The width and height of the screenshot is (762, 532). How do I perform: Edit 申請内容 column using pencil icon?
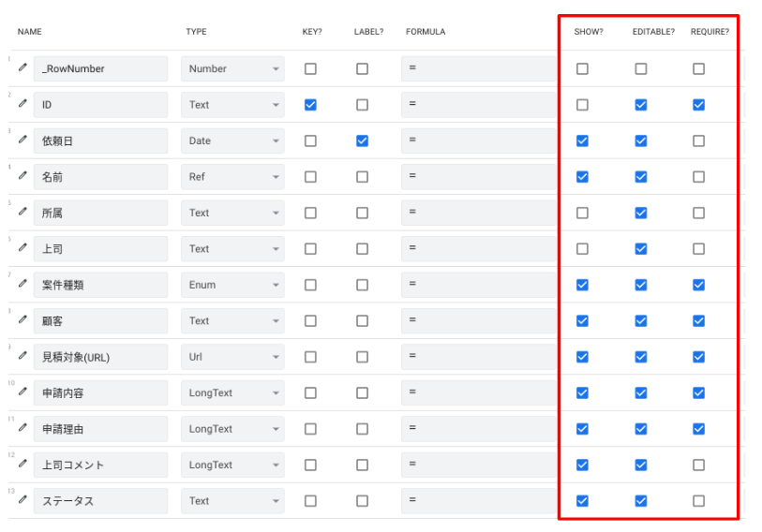tap(23, 392)
